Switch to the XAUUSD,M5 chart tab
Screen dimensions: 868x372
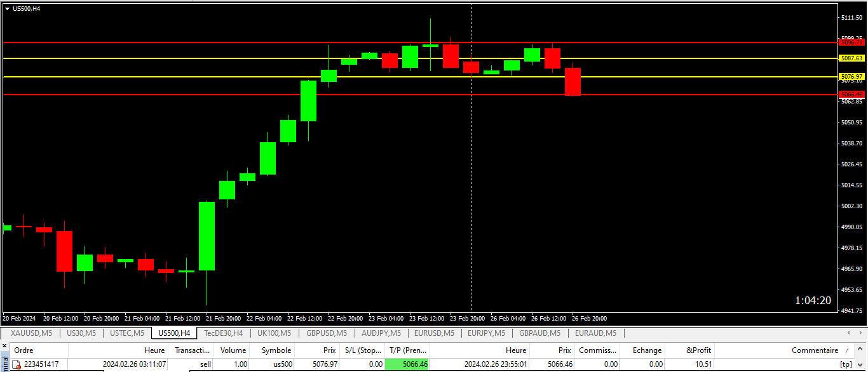click(31, 333)
